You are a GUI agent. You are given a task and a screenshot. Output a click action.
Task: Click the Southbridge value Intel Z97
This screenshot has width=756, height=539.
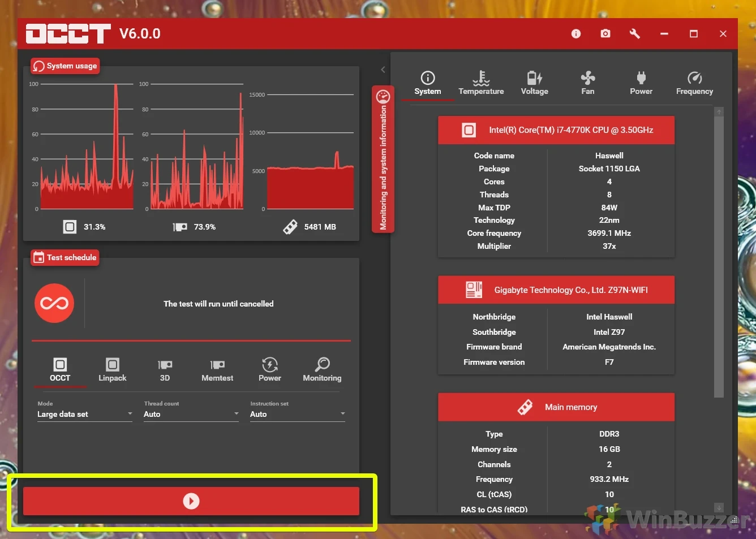point(609,332)
